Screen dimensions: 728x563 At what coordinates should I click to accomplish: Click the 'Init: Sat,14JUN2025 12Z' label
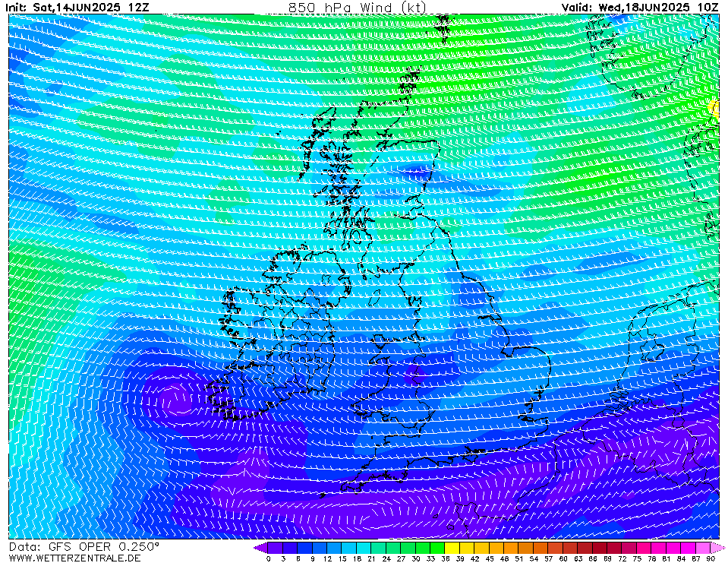[x=78, y=7]
